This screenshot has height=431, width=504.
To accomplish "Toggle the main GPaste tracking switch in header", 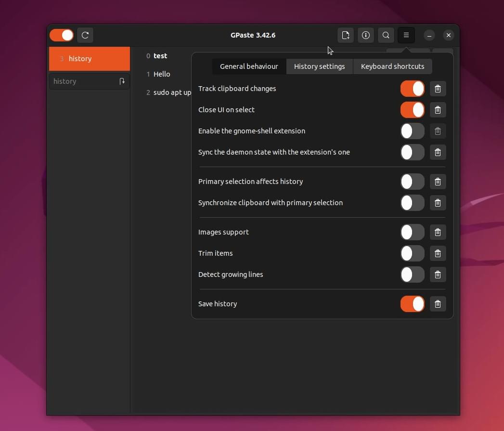I will [x=62, y=35].
